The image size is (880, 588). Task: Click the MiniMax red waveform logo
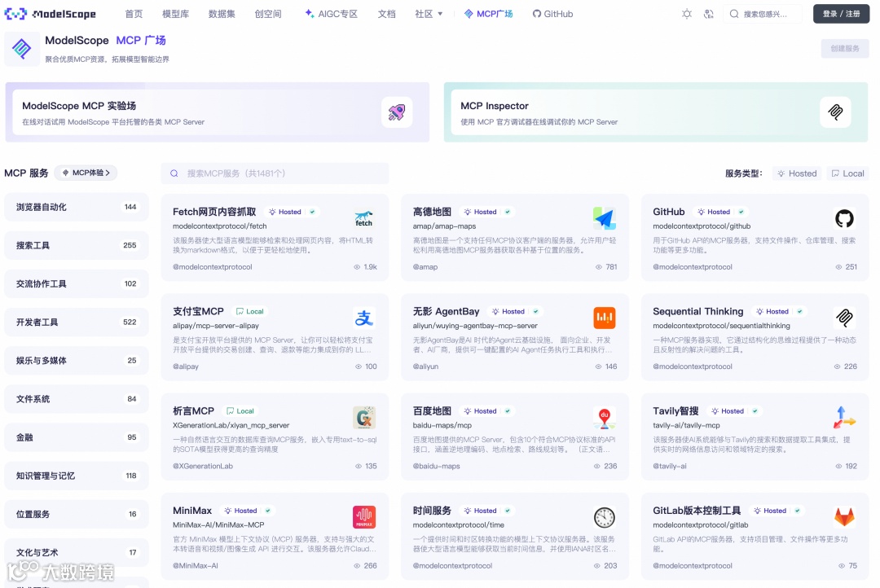(x=363, y=517)
